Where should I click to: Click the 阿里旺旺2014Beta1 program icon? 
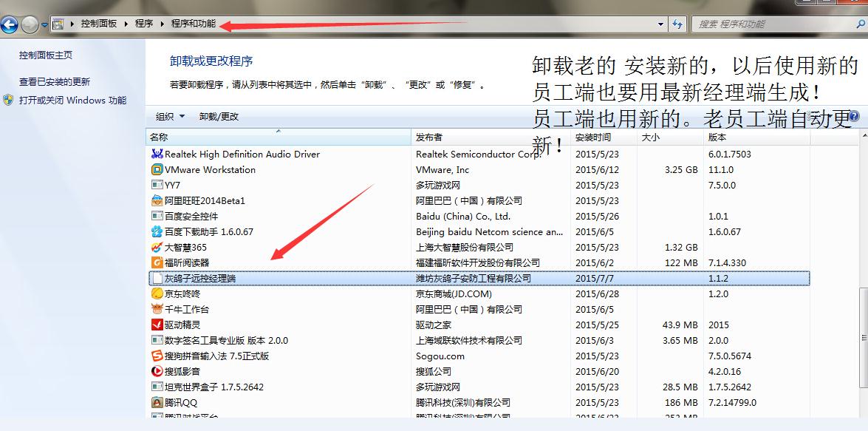click(x=157, y=200)
